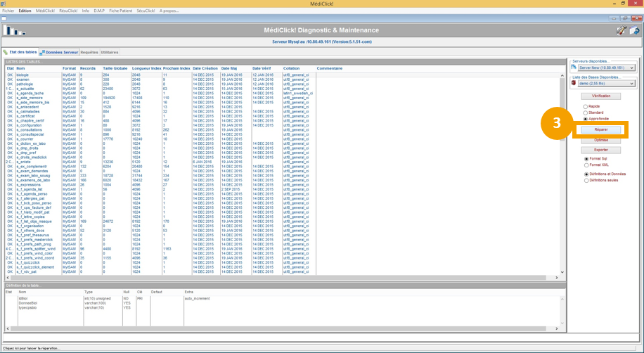Click the small icon below Fichier menu
This screenshot has width=644, height=353.
point(4,18)
